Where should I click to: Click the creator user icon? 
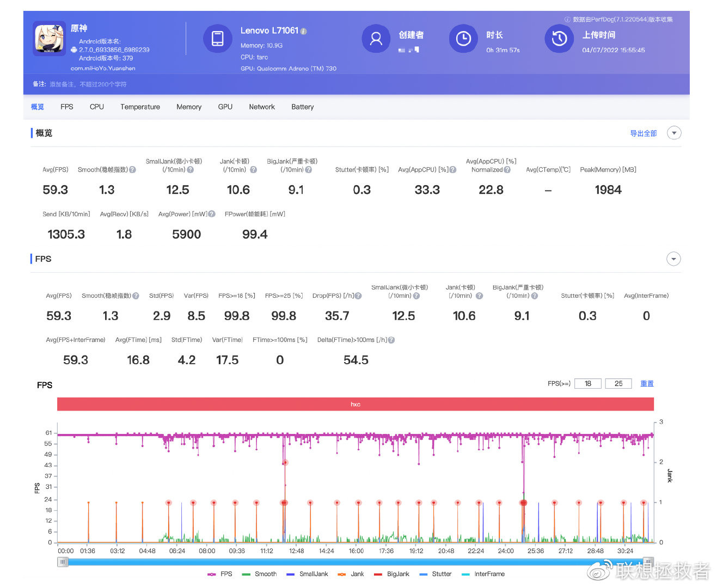tap(376, 39)
